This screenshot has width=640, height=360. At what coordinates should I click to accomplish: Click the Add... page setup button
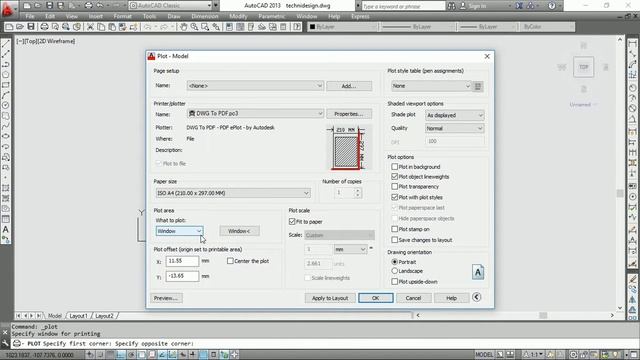pos(349,86)
